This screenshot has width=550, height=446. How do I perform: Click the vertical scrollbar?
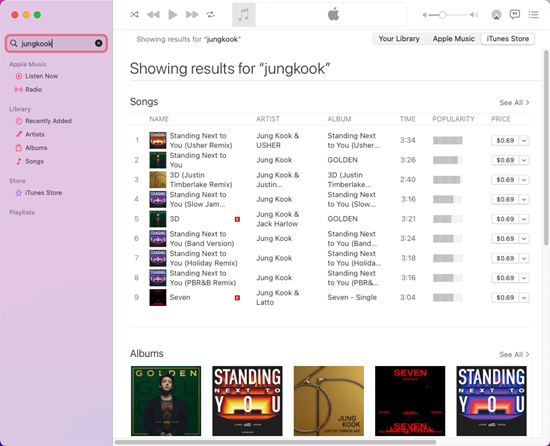pyautogui.click(x=546, y=148)
